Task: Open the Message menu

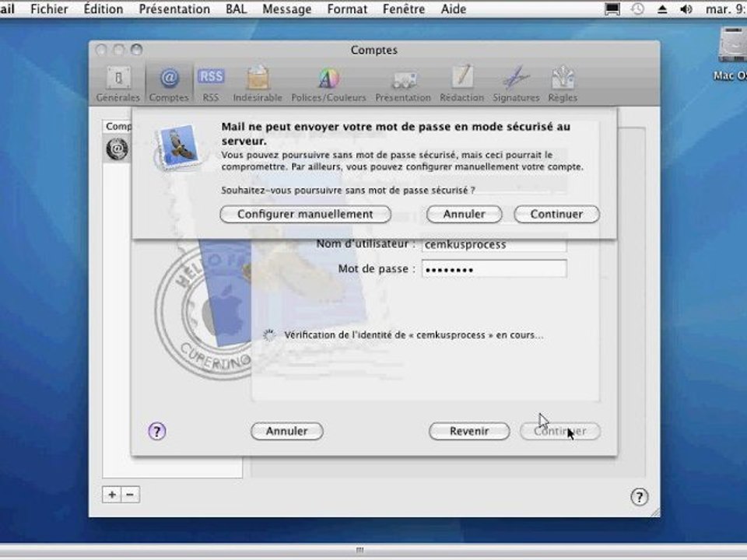Action: [287, 9]
